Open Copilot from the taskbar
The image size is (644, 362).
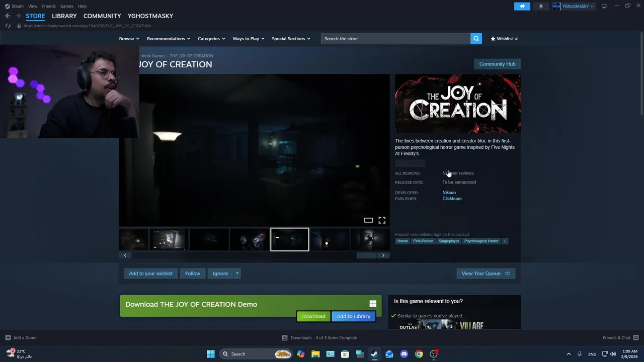301,354
